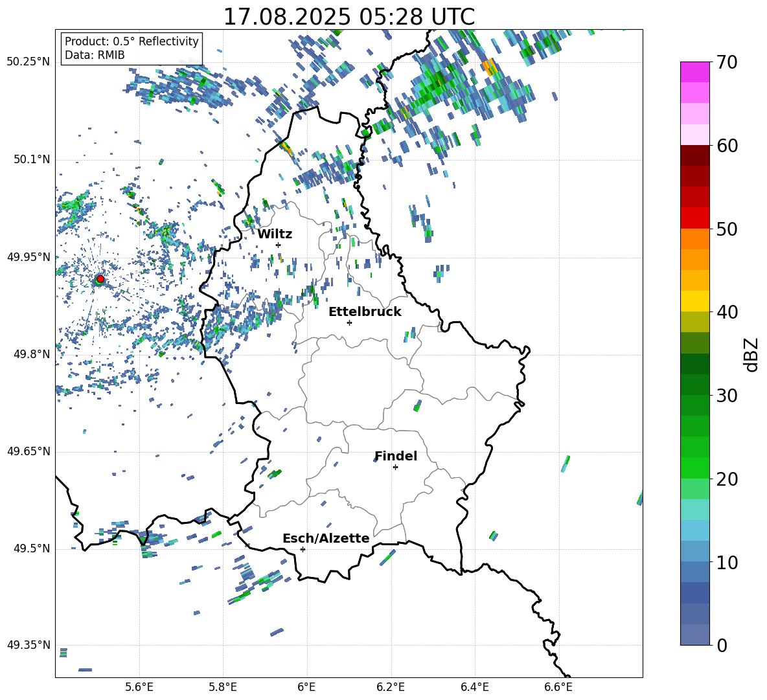This screenshot has width=767, height=700.
Task: Click the colorbar tick label 0
Action: (722, 646)
